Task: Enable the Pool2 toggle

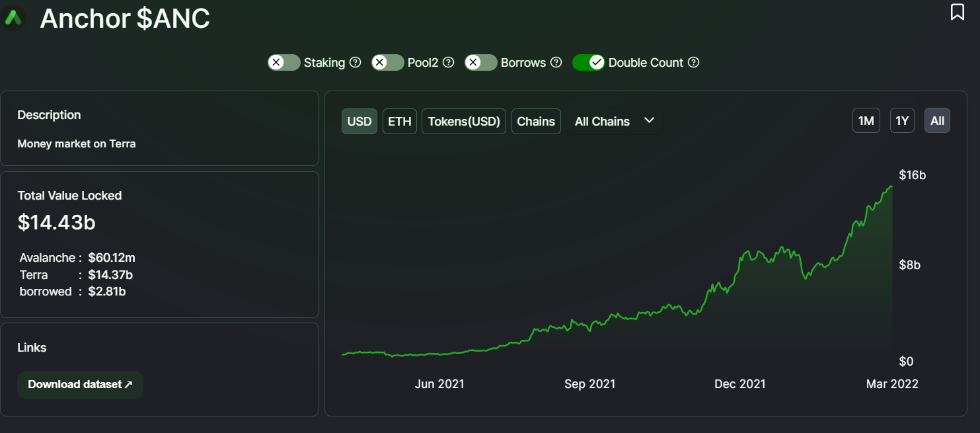Action: tap(387, 62)
